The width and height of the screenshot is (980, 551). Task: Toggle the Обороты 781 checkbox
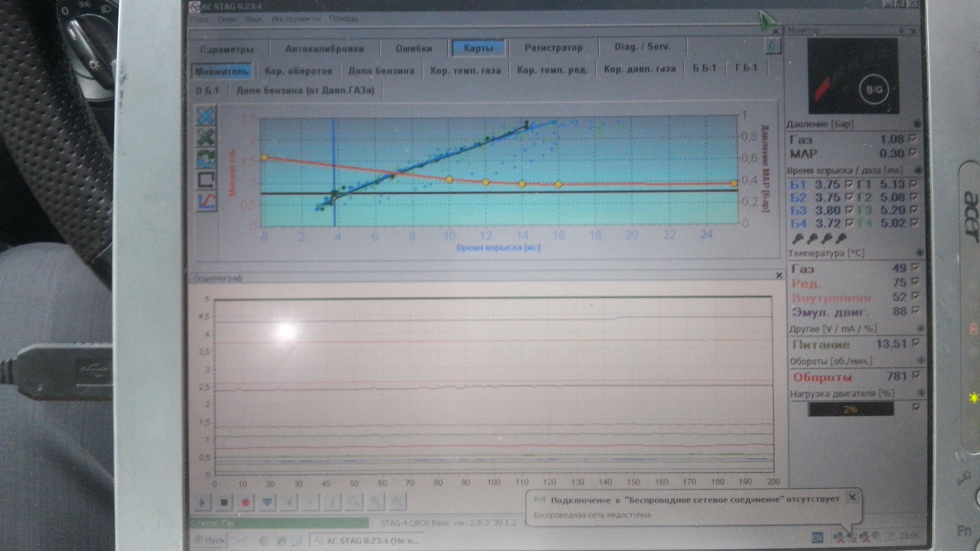click(916, 376)
